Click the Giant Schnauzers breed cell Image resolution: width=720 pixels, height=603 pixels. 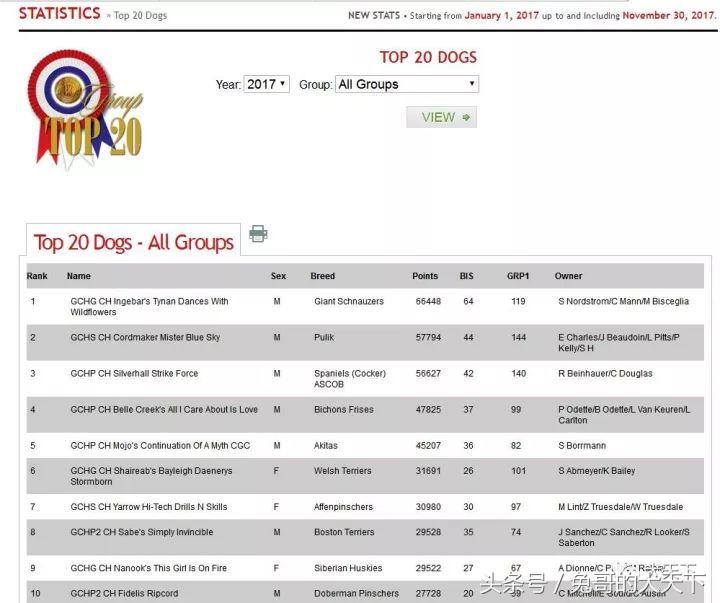click(x=349, y=301)
